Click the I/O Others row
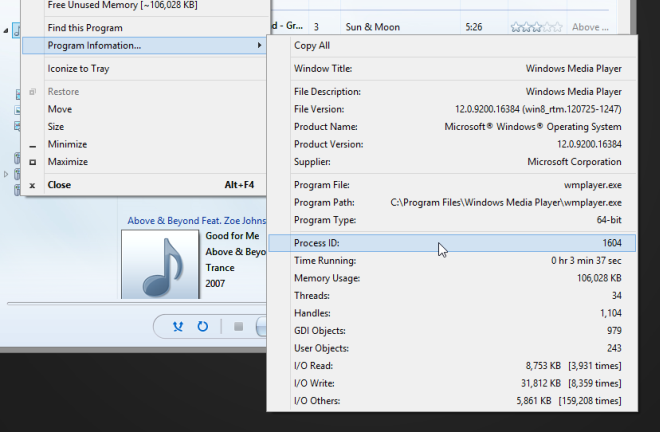 [452, 401]
